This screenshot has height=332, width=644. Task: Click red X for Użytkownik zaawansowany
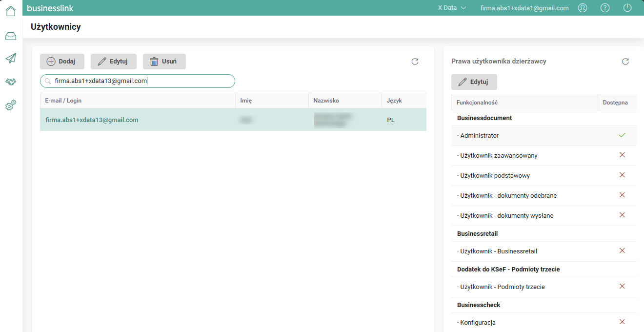pyautogui.click(x=622, y=155)
